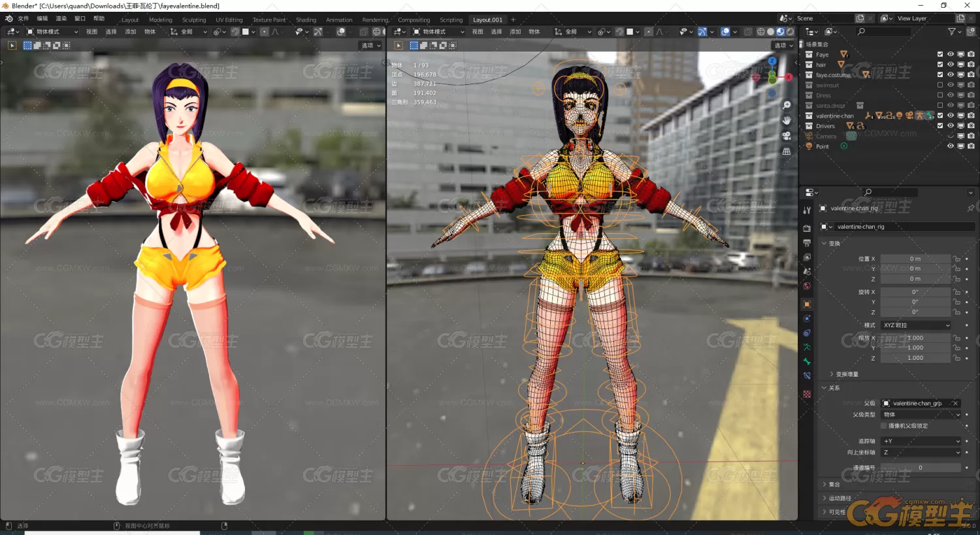Open 视图 menu in the right viewport header
The height and width of the screenshot is (535, 980).
tap(478, 31)
